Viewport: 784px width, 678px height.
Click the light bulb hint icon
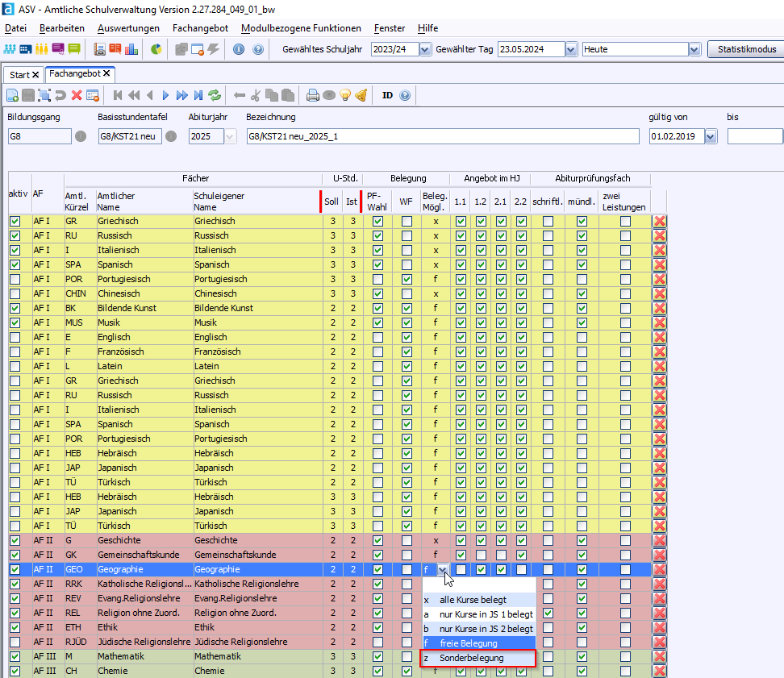345,95
